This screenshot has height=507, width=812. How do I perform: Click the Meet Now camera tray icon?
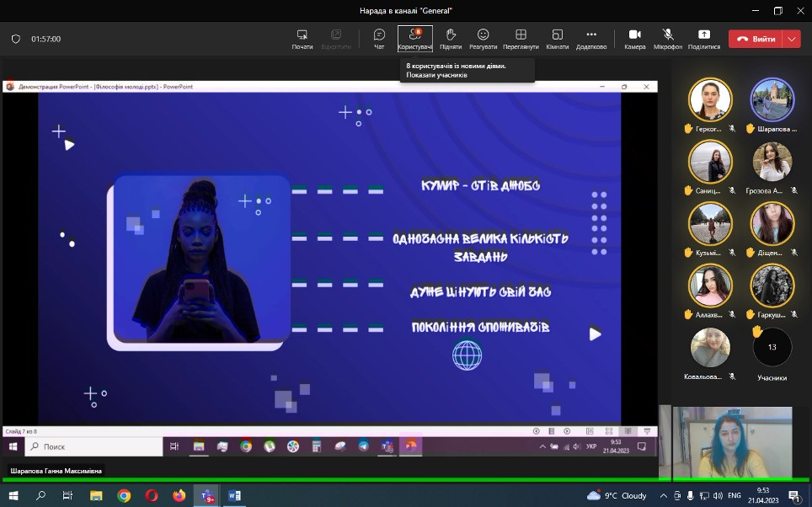tap(677, 495)
